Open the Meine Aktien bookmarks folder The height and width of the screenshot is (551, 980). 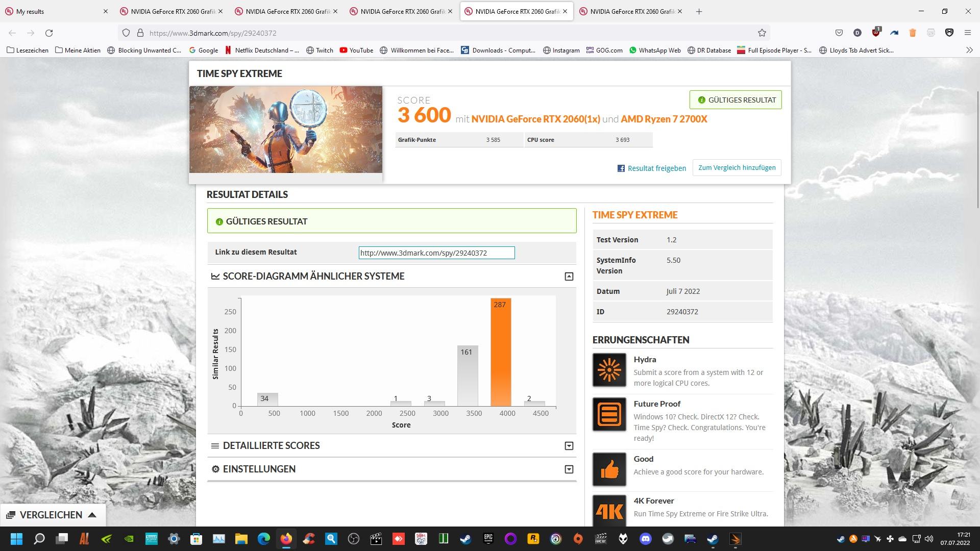(x=78, y=50)
